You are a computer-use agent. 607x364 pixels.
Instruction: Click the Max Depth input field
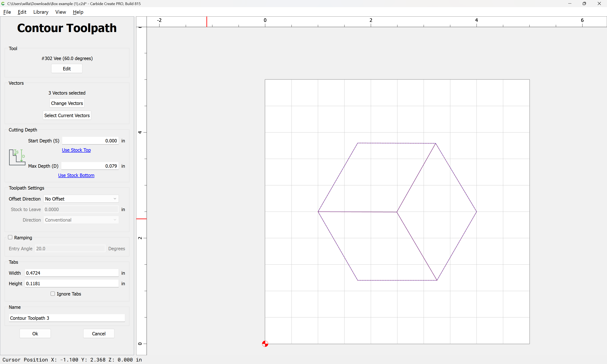pos(90,166)
